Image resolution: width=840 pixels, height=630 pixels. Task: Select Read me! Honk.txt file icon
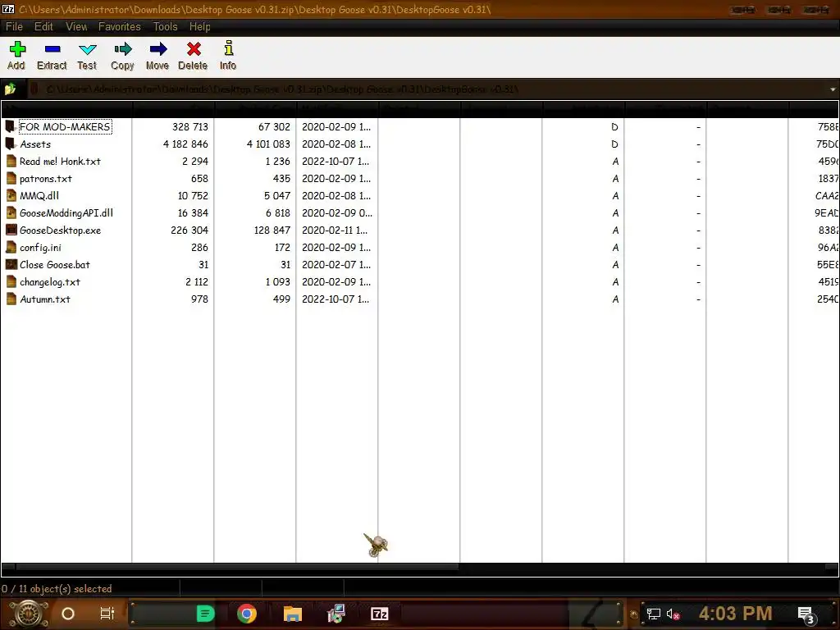click(x=11, y=162)
